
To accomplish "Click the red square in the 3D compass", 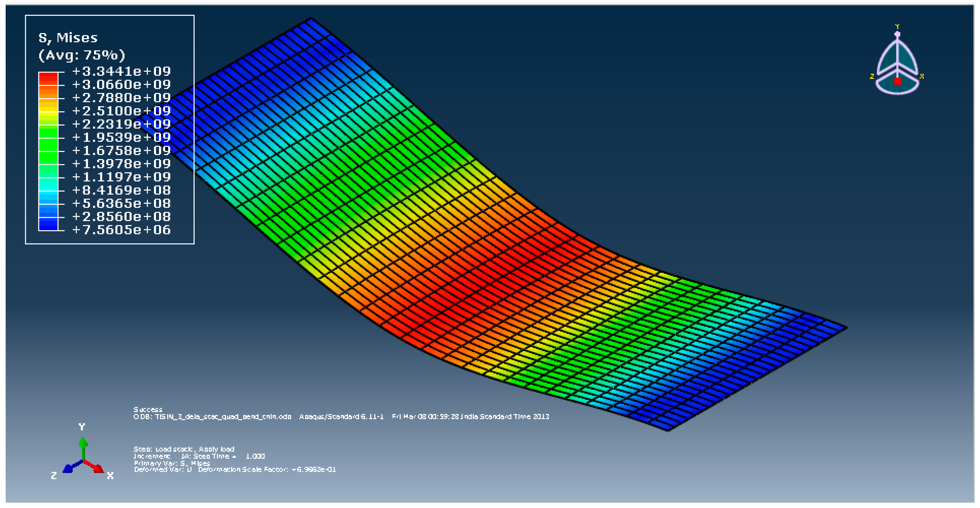I will pos(898,81).
